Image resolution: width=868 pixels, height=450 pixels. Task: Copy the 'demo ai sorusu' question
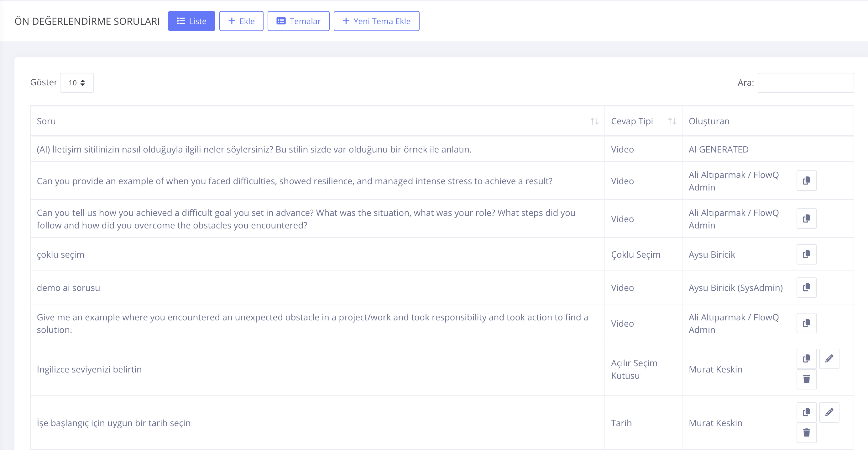(x=806, y=287)
